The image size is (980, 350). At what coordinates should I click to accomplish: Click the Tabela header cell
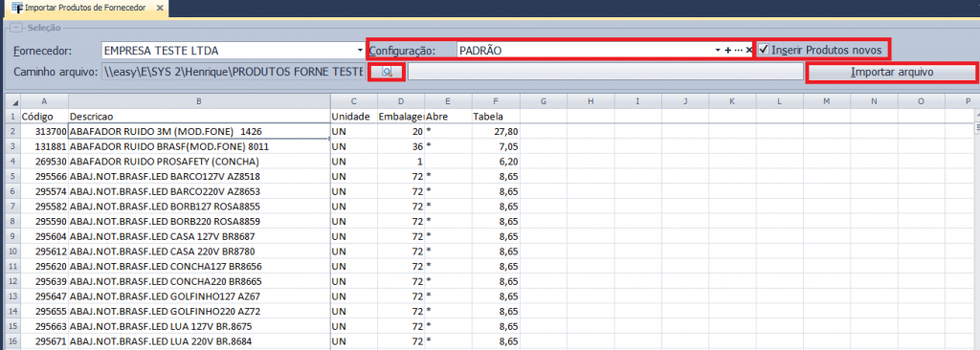496,117
